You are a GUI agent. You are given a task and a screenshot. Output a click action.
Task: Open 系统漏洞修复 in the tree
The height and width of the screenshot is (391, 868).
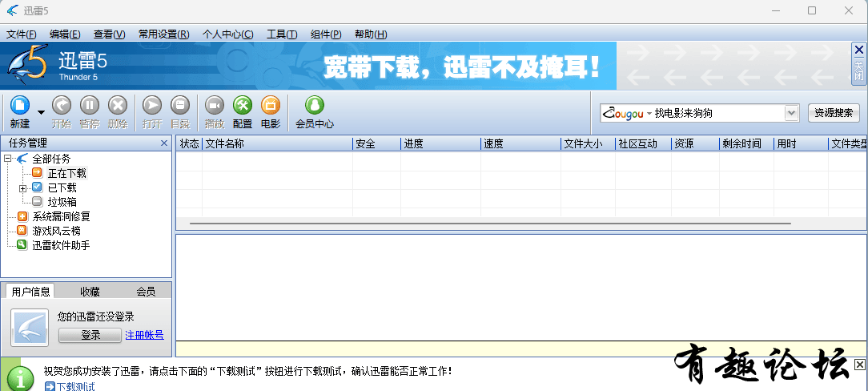(x=61, y=216)
